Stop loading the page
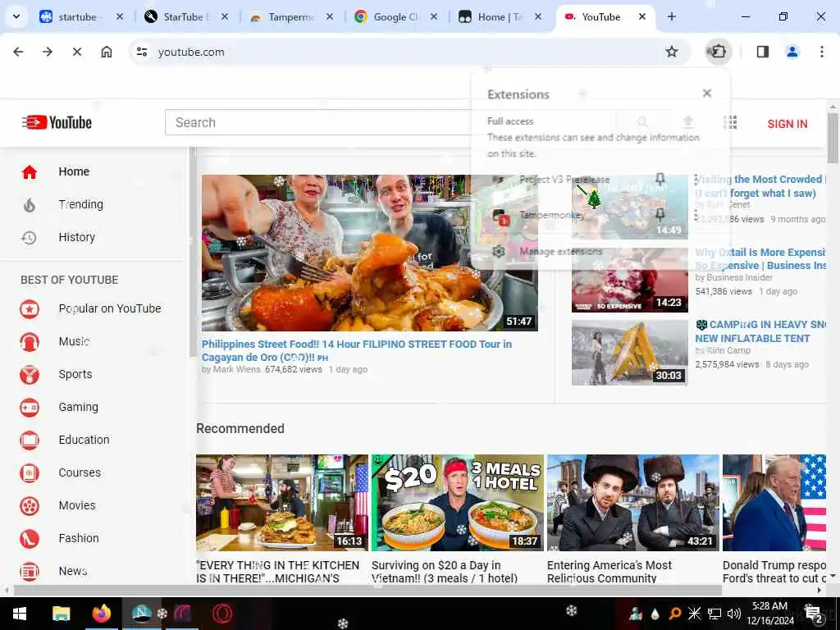The image size is (840, 630). click(77, 52)
